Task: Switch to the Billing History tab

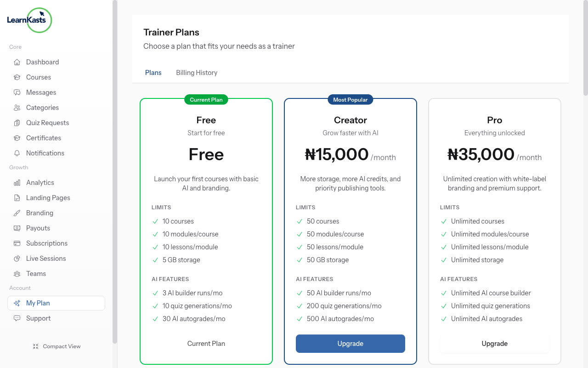Action: pyautogui.click(x=197, y=72)
